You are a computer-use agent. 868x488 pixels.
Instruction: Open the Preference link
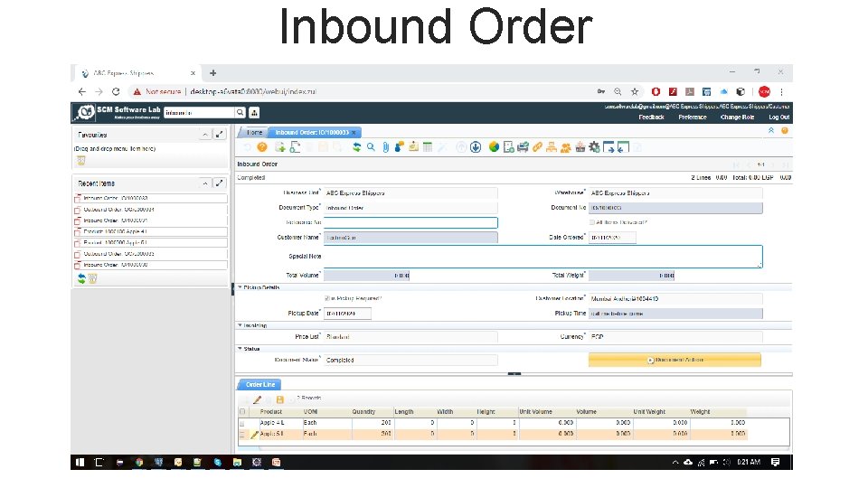(693, 117)
